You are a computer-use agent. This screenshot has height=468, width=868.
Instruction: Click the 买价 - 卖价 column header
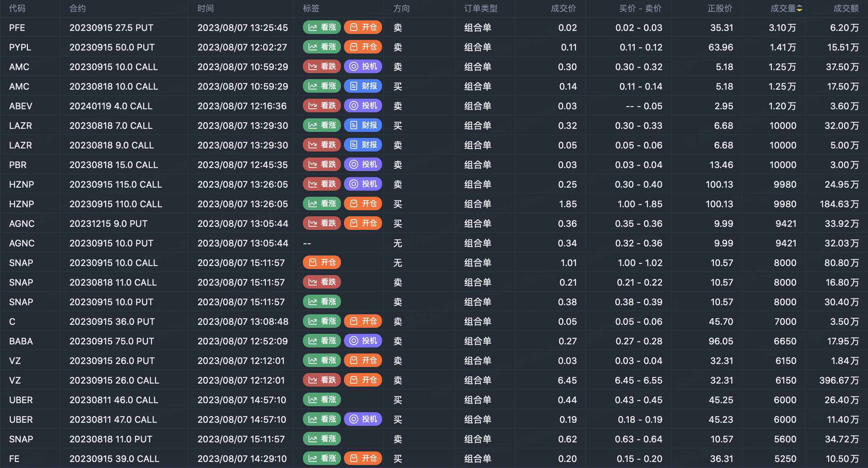[x=640, y=8]
